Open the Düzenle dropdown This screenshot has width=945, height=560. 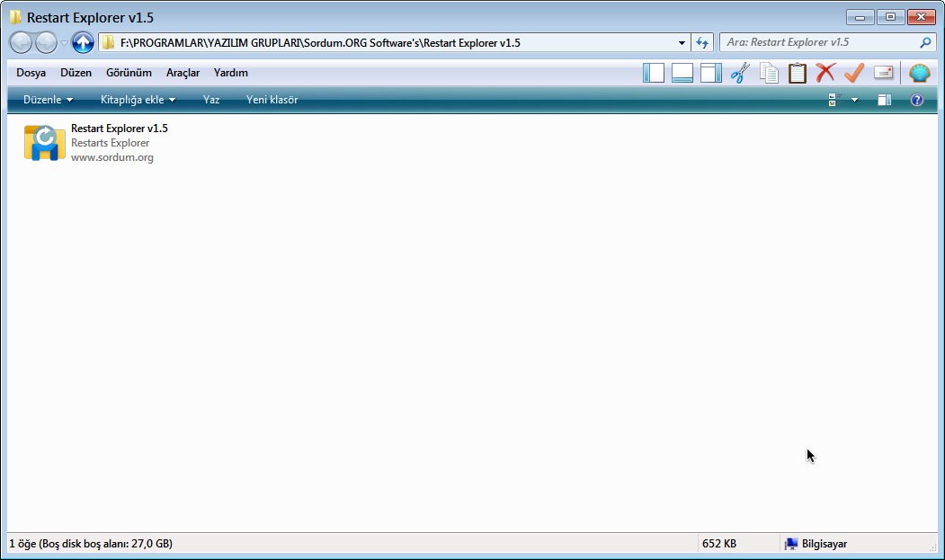[48, 100]
